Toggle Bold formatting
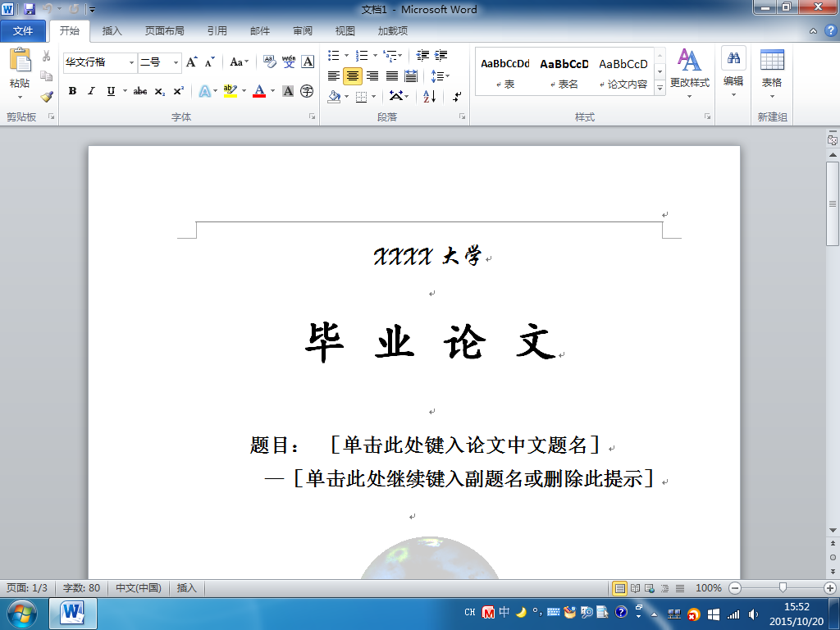The width and height of the screenshot is (840, 630). (72, 91)
